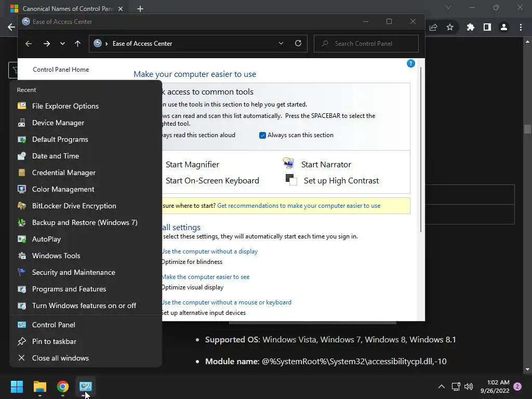This screenshot has width=532, height=399.
Task: Click the Chrome taskbar icon
Action: point(63,387)
